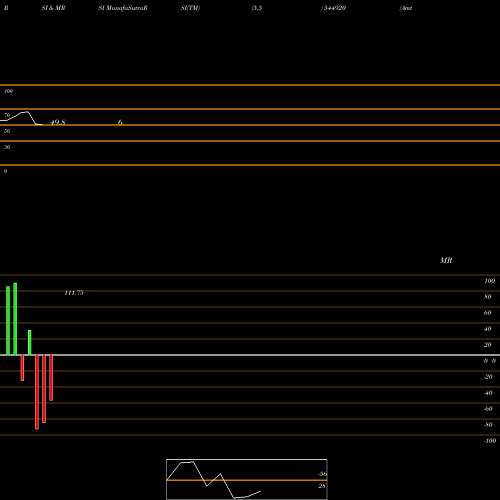Click the ')544920' code text
The image size is (500, 500).
coord(333,8)
